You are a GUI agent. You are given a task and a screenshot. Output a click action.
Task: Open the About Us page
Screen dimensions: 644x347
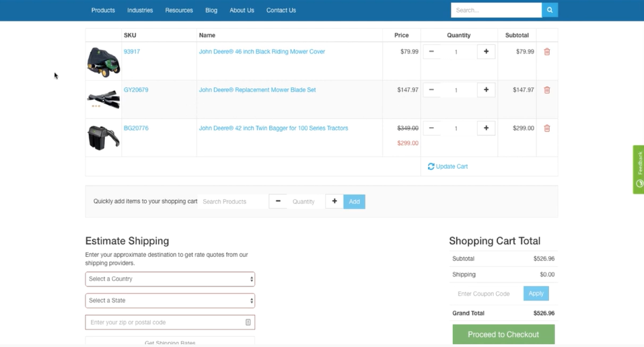click(242, 10)
